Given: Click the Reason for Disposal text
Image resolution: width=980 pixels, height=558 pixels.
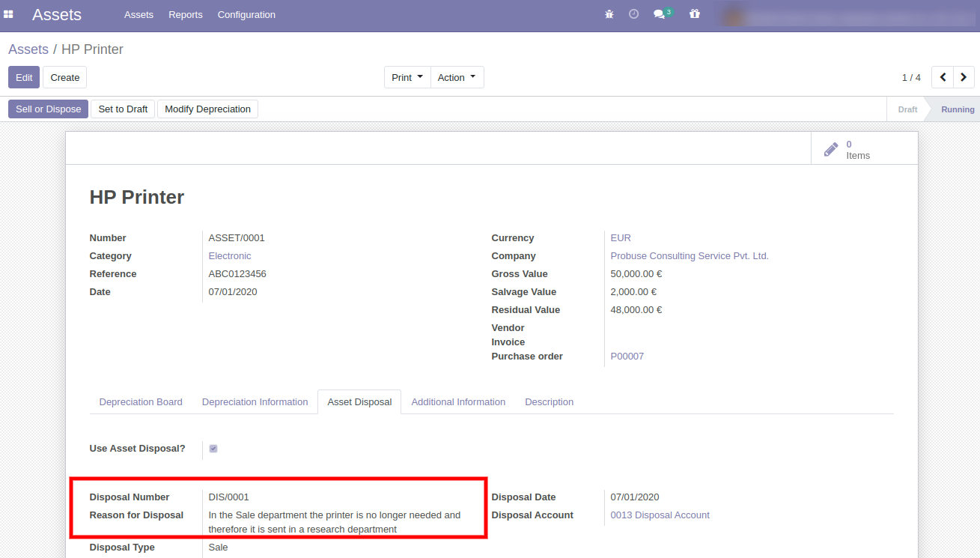Looking at the screenshot, I should pyautogui.click(x=335, y=522).
